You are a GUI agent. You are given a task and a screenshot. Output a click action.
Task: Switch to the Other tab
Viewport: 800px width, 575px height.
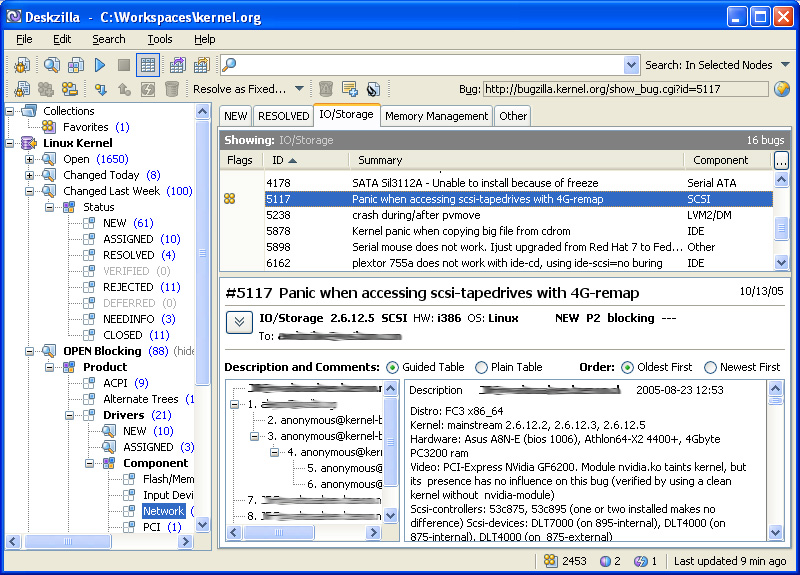[513, 116]
